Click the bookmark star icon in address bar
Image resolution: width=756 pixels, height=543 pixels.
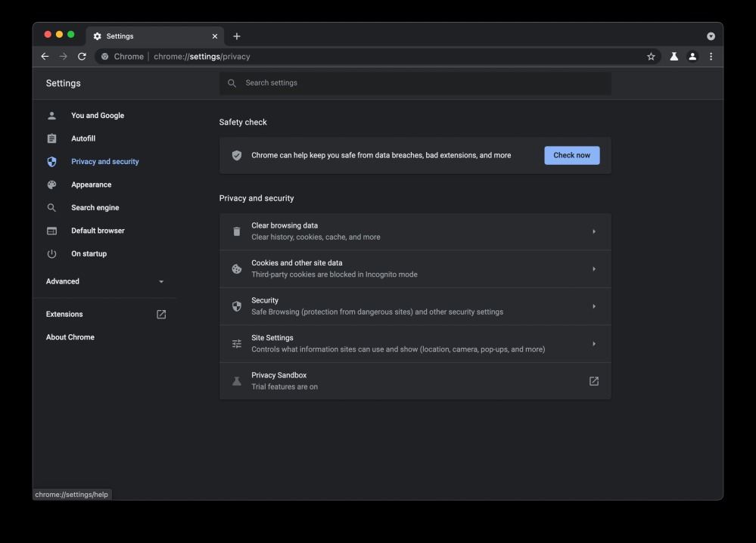pyautogui.click(x=651, y=57)
